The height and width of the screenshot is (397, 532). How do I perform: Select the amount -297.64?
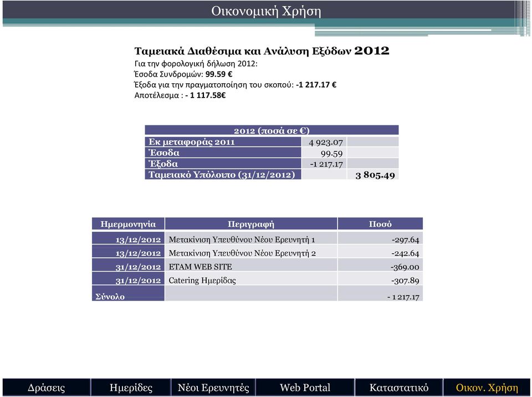[x=406, y=240]
